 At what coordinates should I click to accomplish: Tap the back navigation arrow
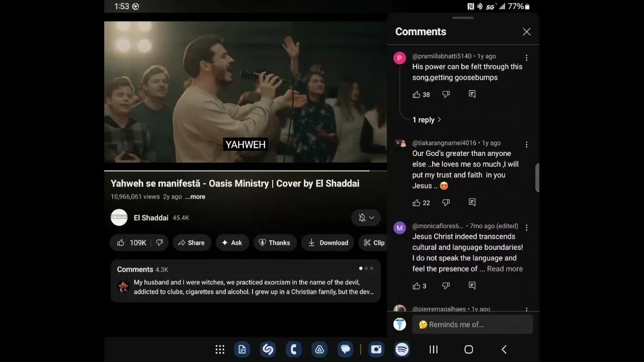point(504,349)
